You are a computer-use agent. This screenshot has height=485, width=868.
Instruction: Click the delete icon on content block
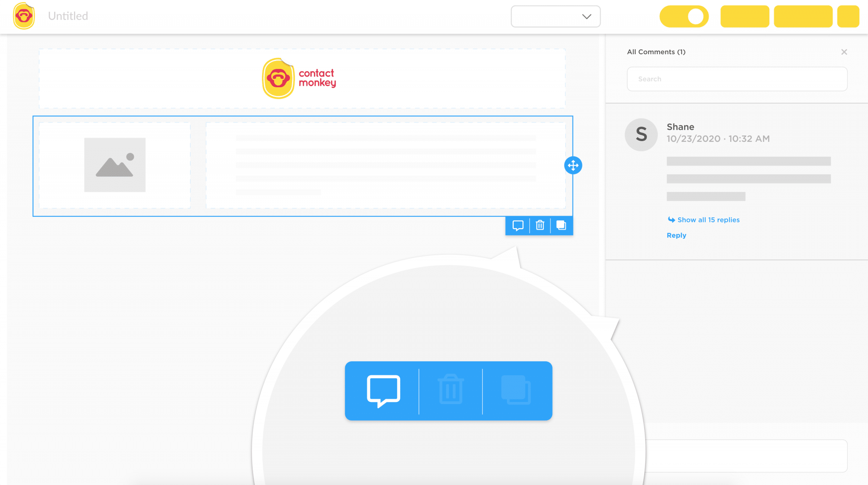540,225
